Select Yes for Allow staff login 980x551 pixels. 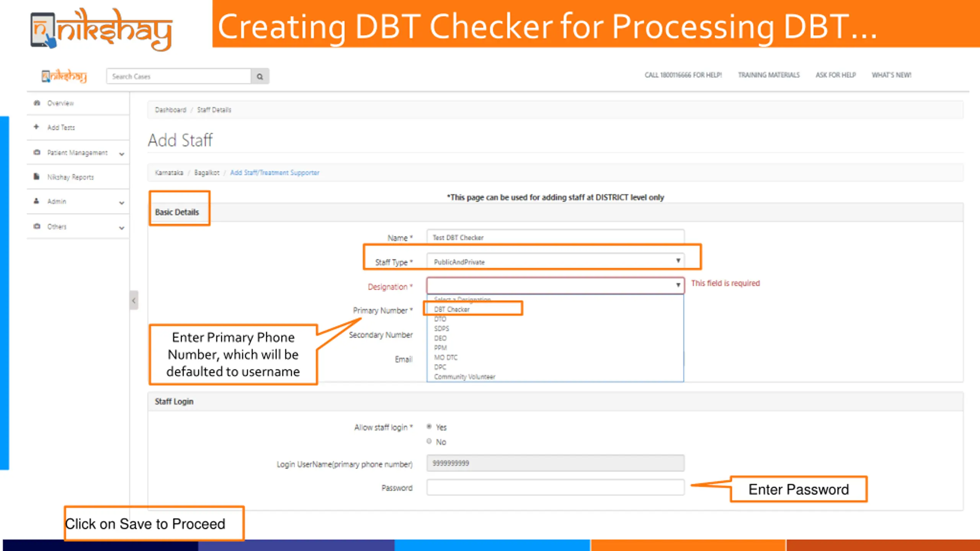429,426
